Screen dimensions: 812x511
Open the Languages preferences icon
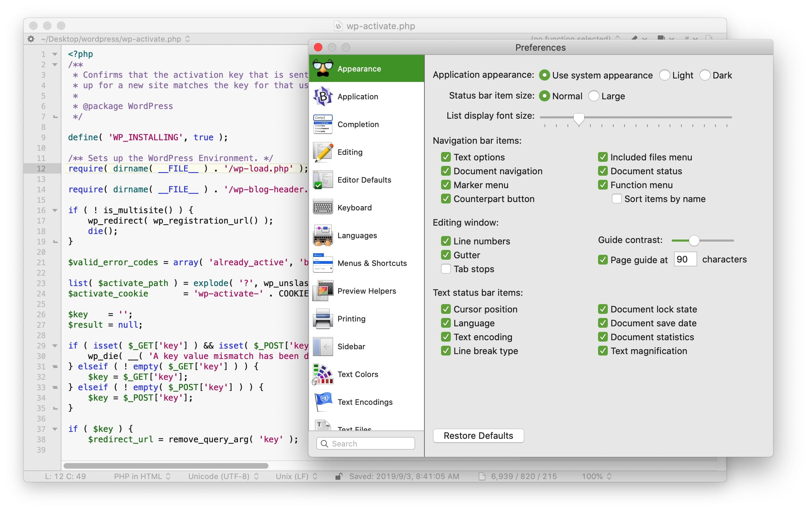323,235
